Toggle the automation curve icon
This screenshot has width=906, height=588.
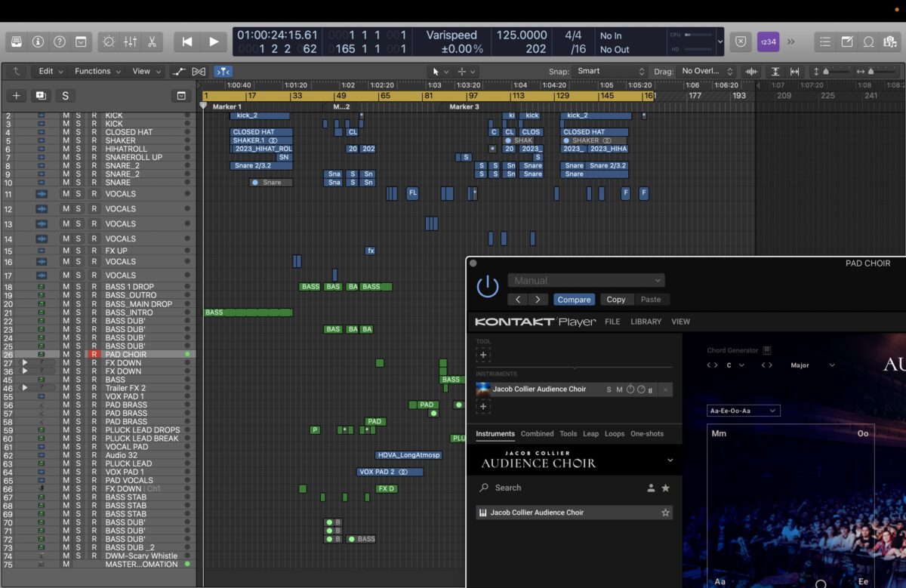tap(179, 71)
